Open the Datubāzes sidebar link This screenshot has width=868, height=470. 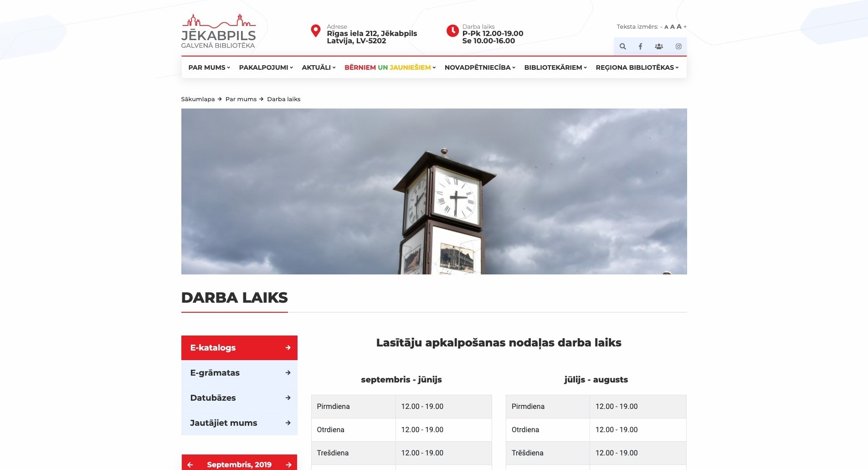239,398
